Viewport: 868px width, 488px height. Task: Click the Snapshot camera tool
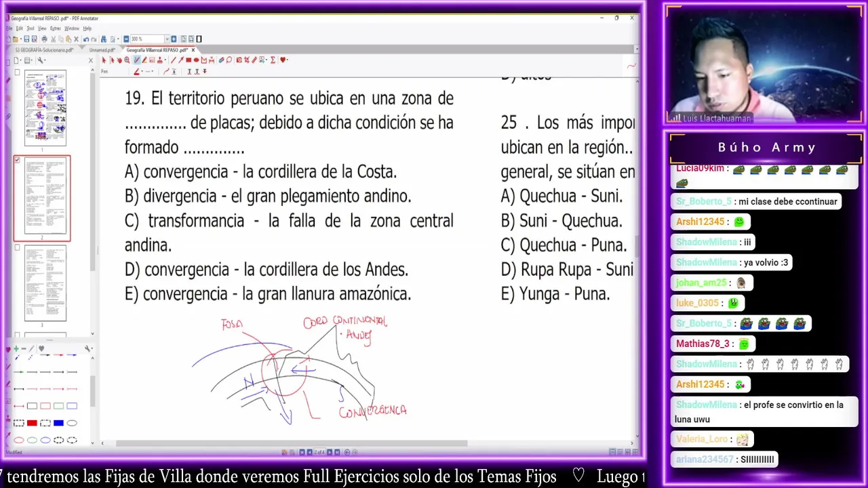coord(239,60)
